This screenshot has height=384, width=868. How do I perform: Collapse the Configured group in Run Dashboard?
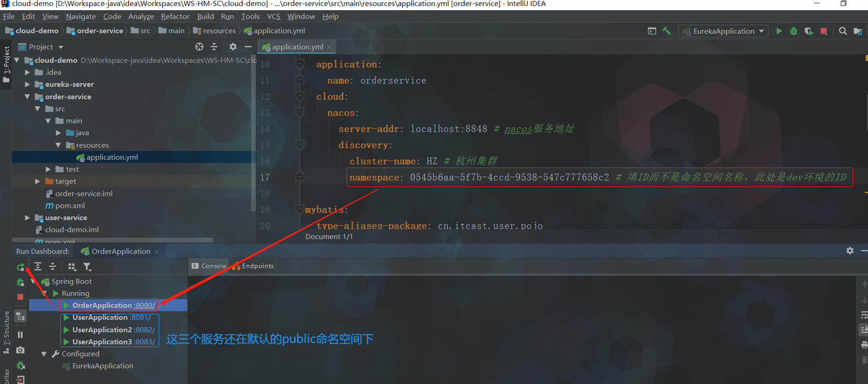point(44,354)
